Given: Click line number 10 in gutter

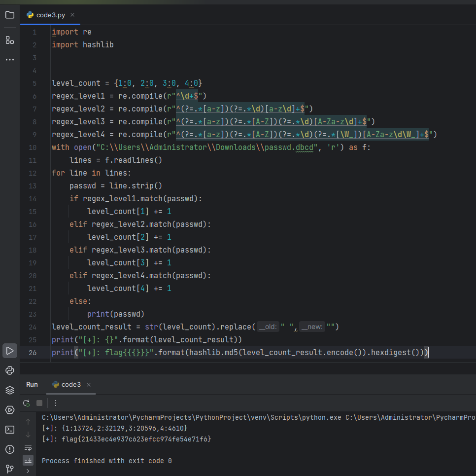Looking at the screenshot, I should [x=33, y=147].
